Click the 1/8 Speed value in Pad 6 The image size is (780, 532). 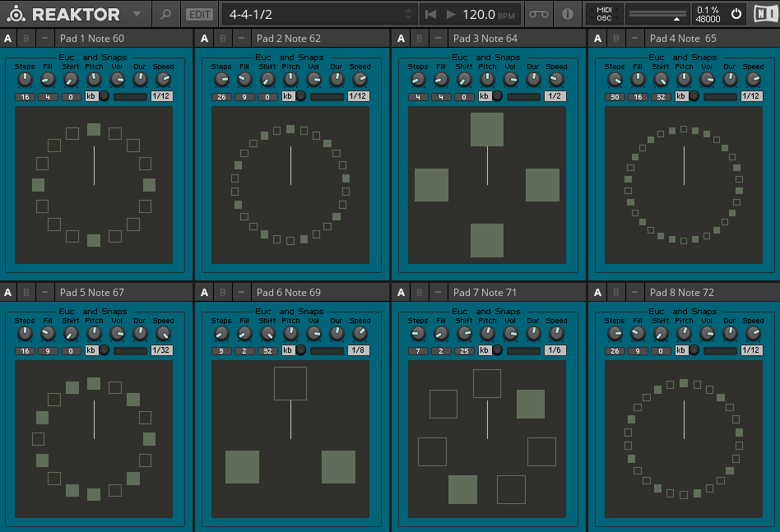click(359, 350)
